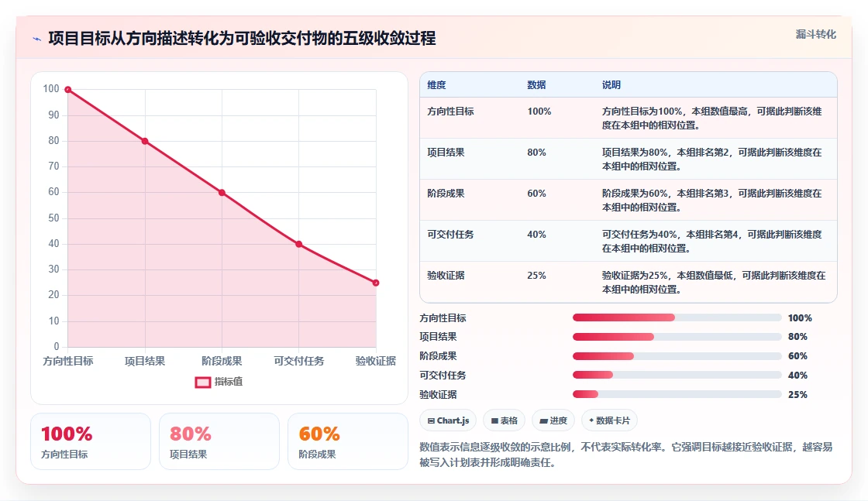Open the Chart.js chip
Viewport: 868px width, 501px height.
[x=448, y=420]
